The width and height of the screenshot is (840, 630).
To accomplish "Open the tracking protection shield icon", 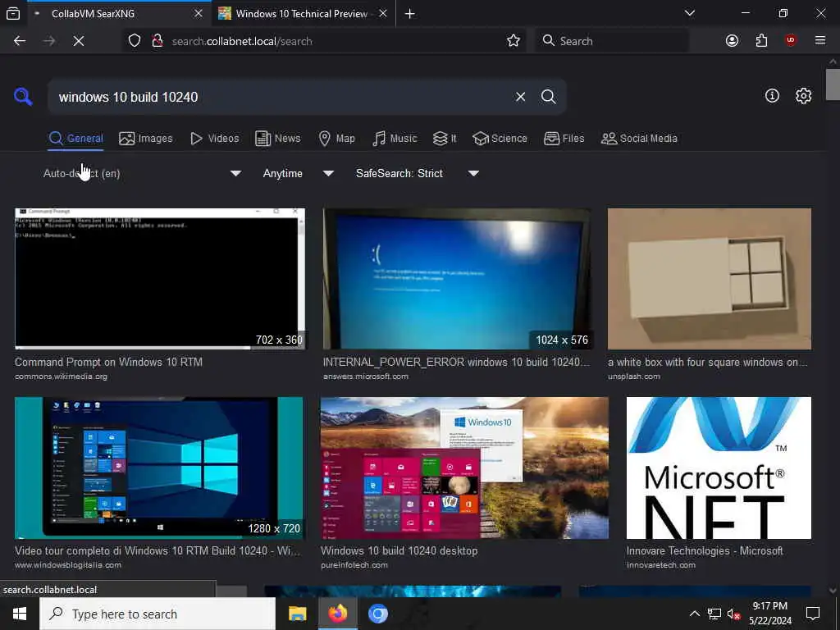I will [x=135, y=41].
